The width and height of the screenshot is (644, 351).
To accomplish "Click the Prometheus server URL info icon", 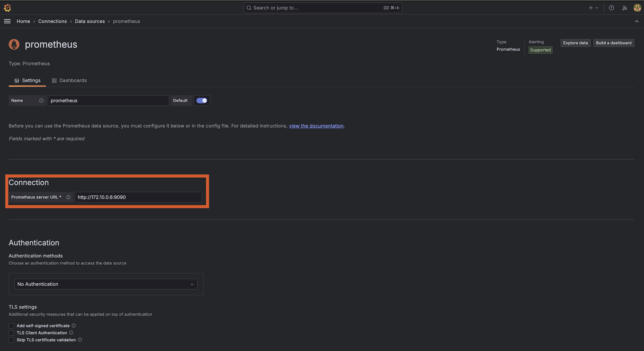I will tap(68, 197).
